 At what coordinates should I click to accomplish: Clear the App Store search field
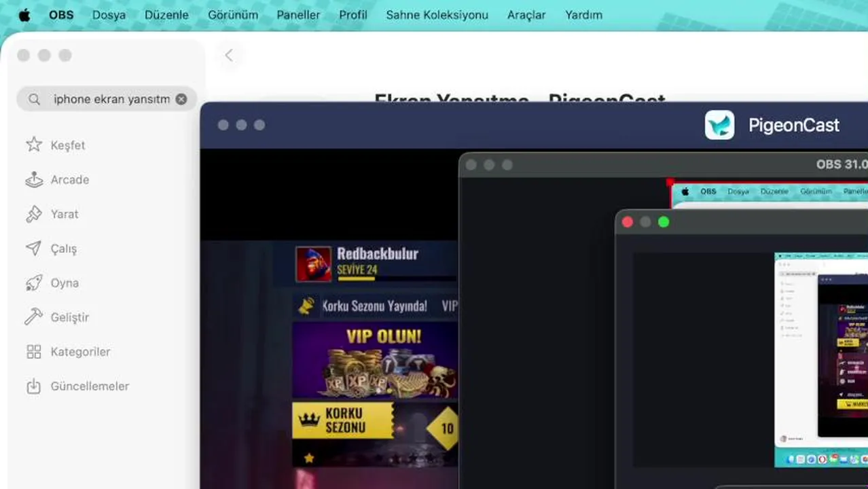pos(181,99)
